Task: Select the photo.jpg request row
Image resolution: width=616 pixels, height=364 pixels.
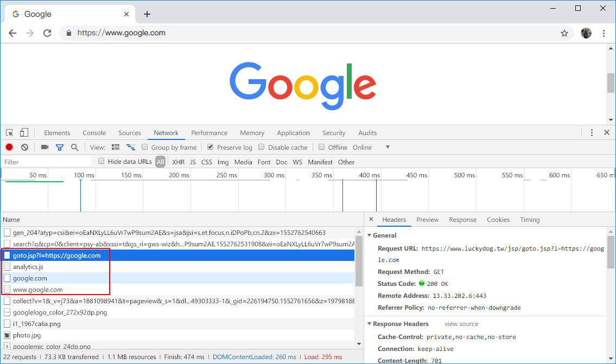Action: (179, 335)
